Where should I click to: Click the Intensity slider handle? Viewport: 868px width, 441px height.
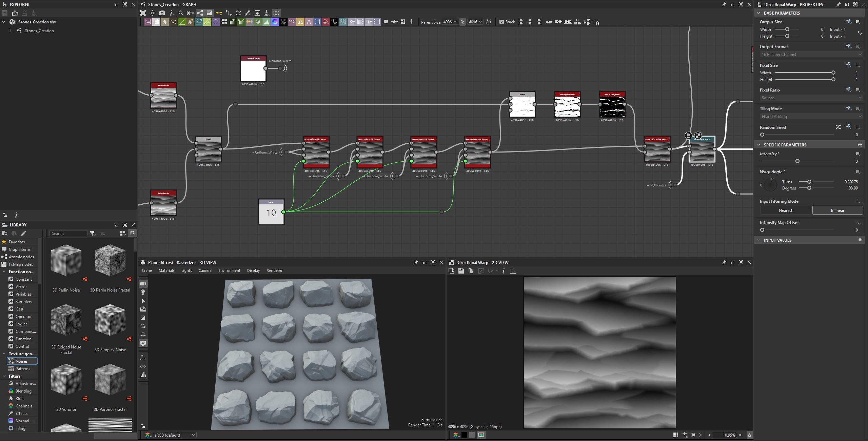point(797,161)
